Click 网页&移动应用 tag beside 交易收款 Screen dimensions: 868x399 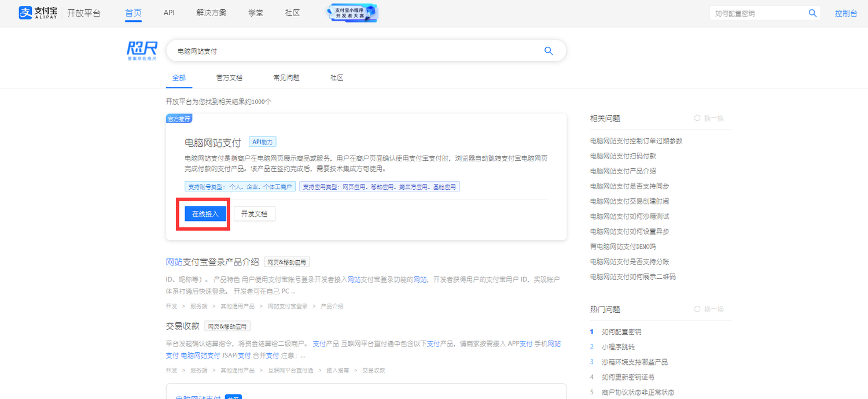pyautogui.click(x=227, y=326)
